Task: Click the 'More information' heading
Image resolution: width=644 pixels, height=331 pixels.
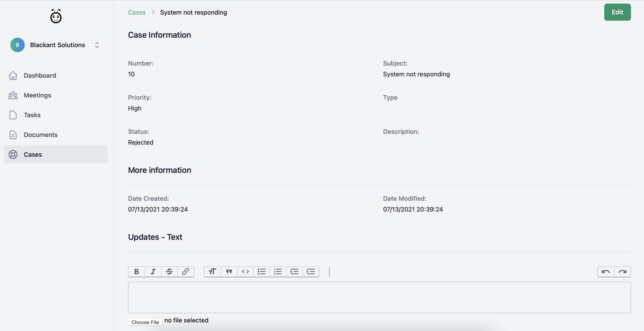Action: pos(159,170)
